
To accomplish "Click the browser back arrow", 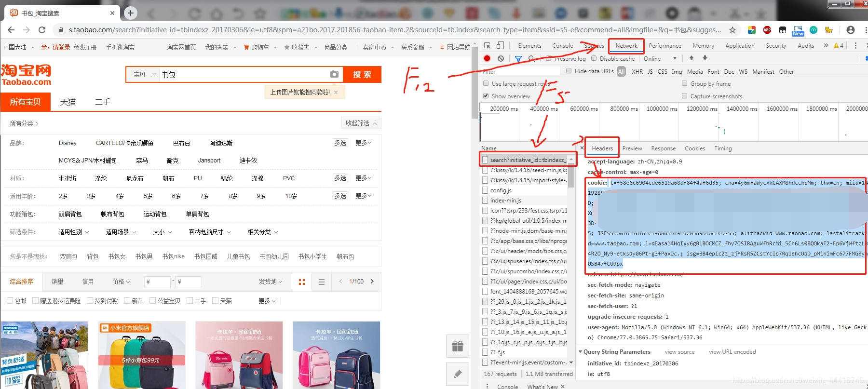I will [11, 30].
